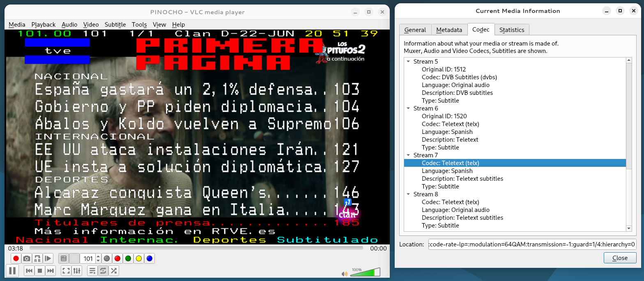Pause playback in VLC
644x281 pixels.
[12, 270]
